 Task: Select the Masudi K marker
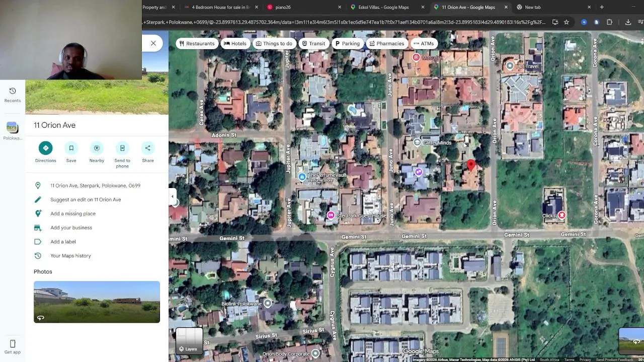coord(416,58)
